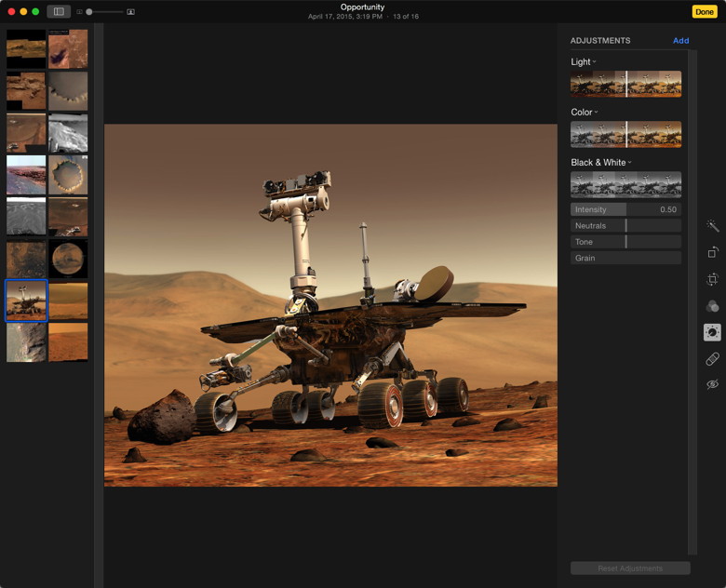The width and height of the screenshot is (726, 588).
Task: Toggle the thumbnail sidebar view button
Action: coord(59,11)
